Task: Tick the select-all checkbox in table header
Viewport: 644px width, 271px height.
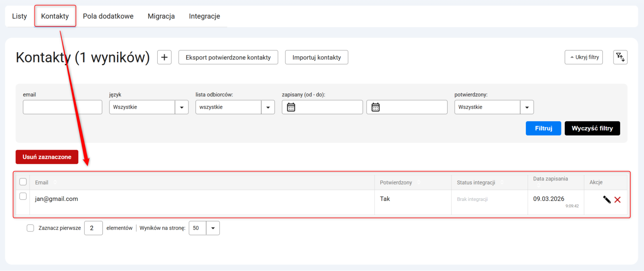Action: click(23, 182)
